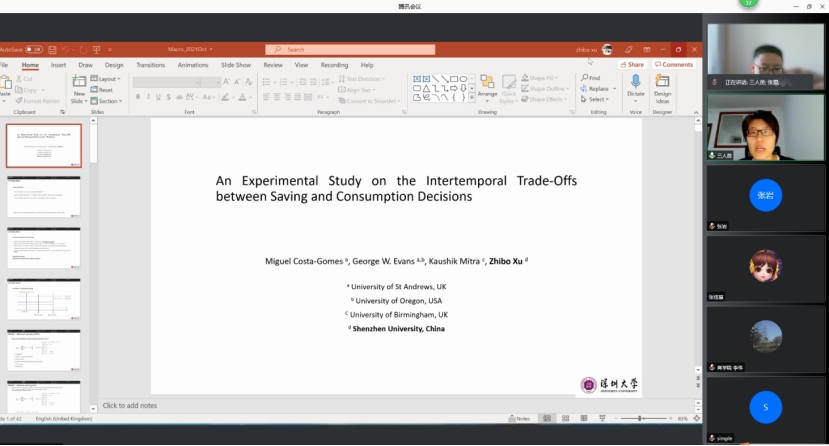Viewport: 829px width, 446px height.
Task: Open the Dictate microphone tool
Action: coord(635,84)
